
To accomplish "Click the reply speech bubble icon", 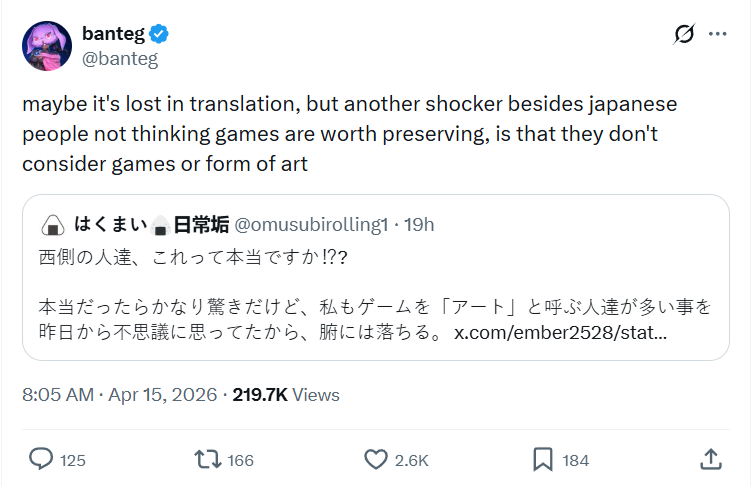I will pos(41,459).
